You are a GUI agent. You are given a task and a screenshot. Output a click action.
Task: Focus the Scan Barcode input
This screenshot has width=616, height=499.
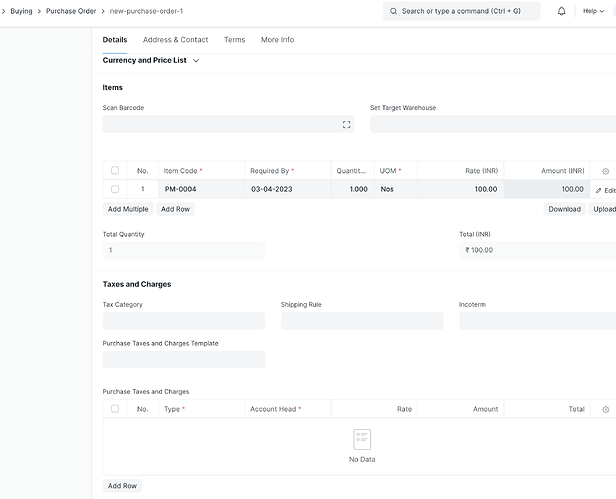[228, 124]
